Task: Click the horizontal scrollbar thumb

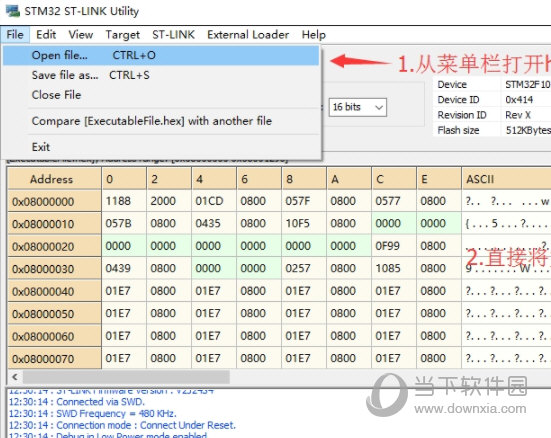Action: (127, 377)
